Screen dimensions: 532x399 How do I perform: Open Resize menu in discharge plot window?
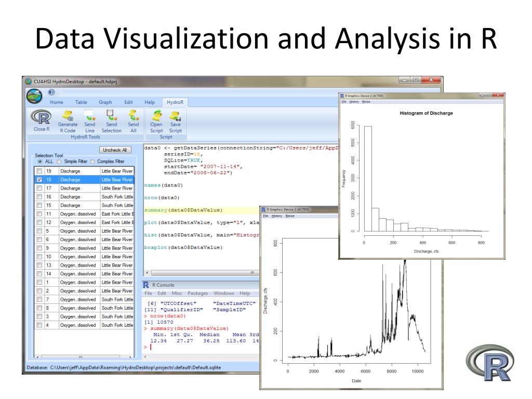click(x=290, y=216)
